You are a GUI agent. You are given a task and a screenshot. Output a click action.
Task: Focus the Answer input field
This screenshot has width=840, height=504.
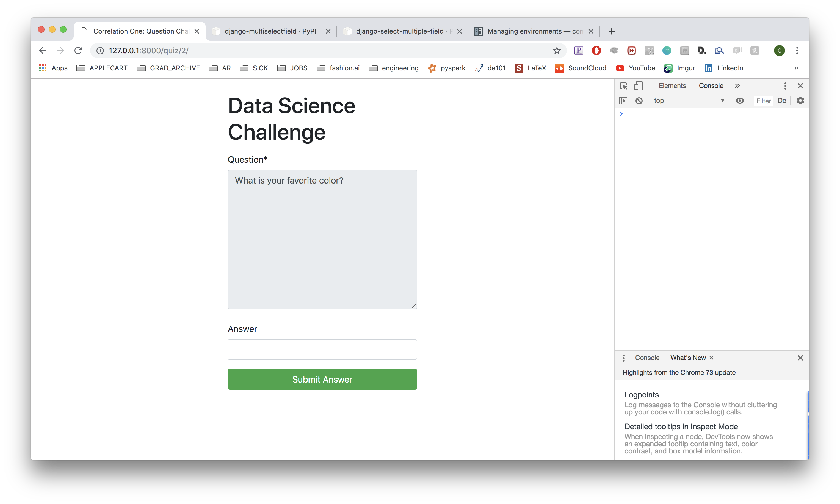coord(322,350)
